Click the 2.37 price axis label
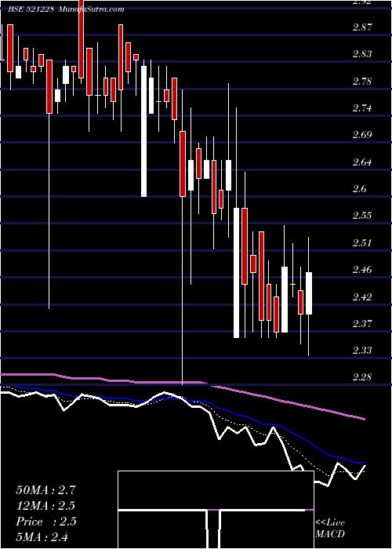The image size is (392, 549). tap(362, 323)
